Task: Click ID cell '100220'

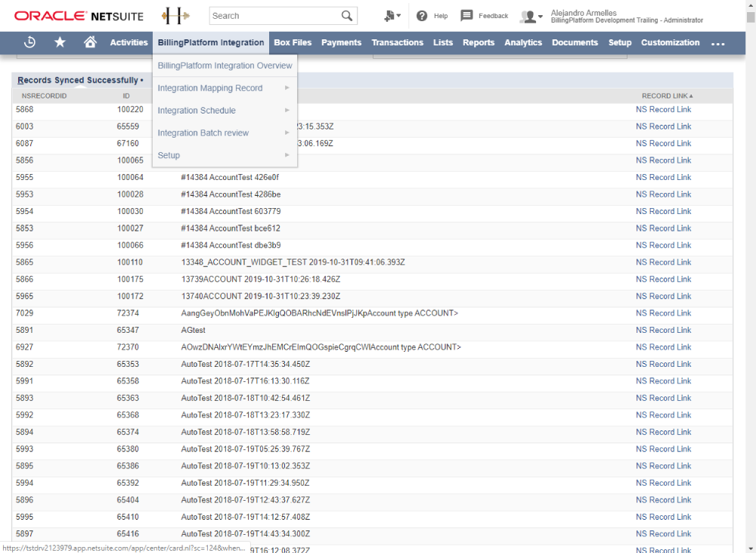Action: point(130,110)
